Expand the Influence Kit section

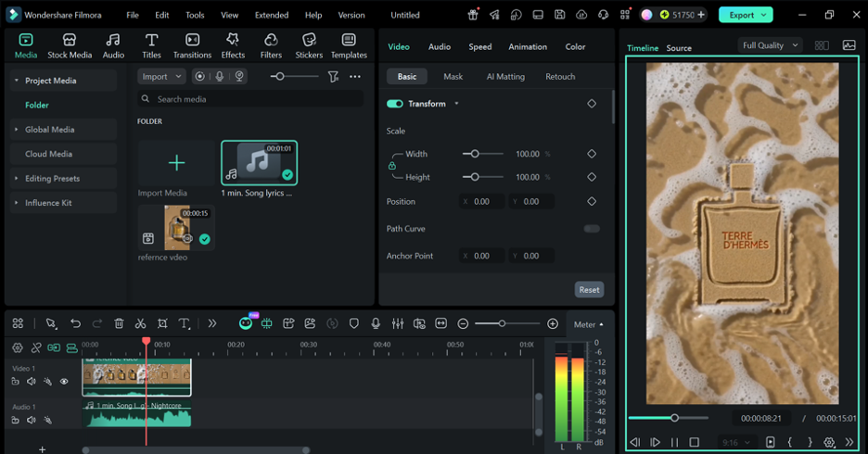pyautogui.click(x=17, y=203)
